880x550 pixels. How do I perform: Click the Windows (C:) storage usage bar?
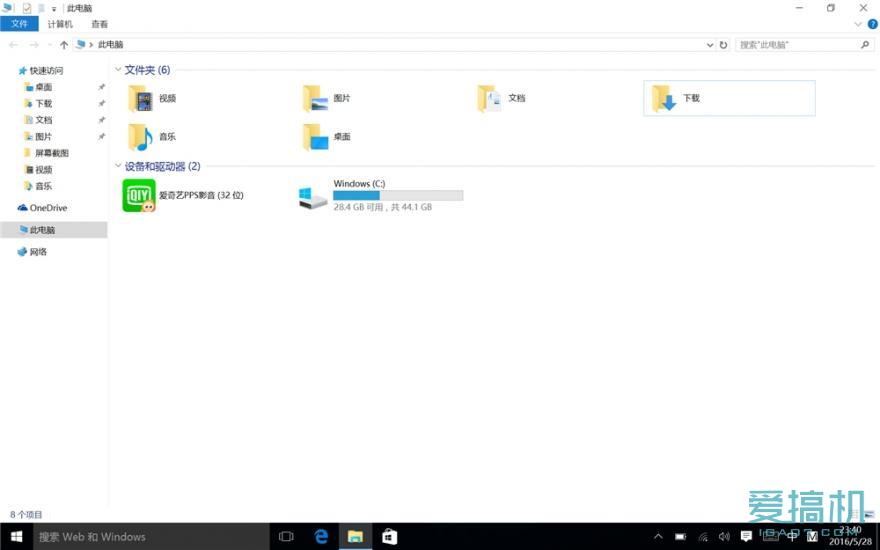pos(398,195)
